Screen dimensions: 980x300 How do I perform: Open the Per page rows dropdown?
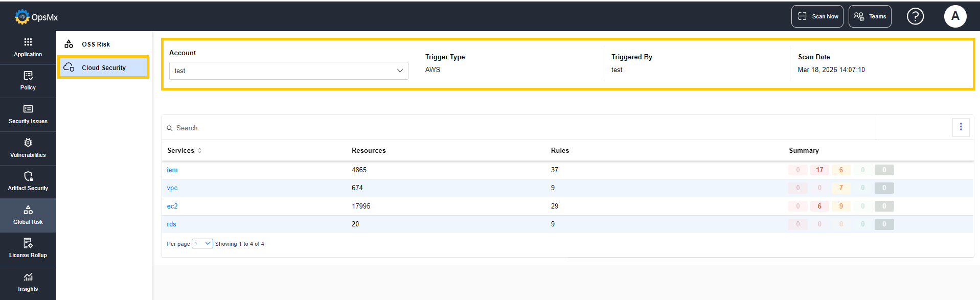202,244
